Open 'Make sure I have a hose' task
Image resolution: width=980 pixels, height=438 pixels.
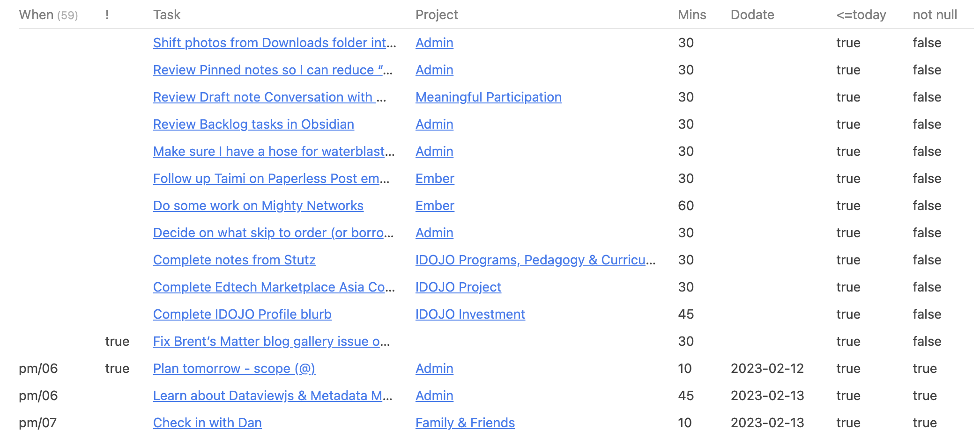click(x=274, y=151)
